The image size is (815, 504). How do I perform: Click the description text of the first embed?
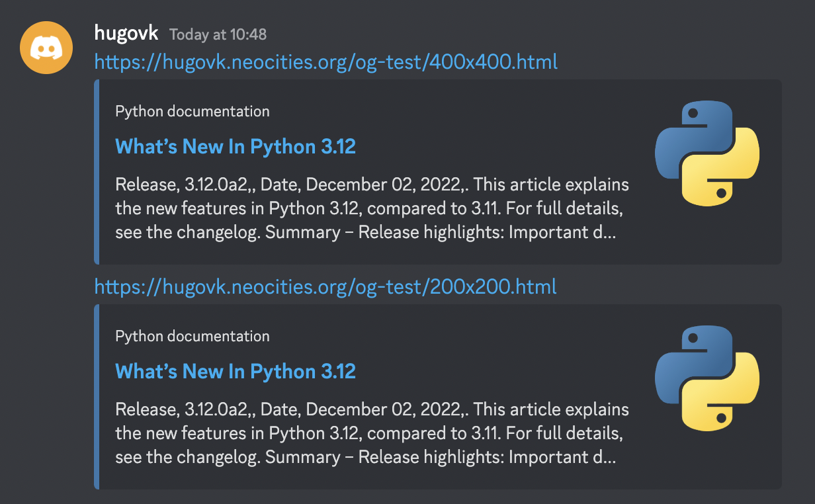click(372, 209)
